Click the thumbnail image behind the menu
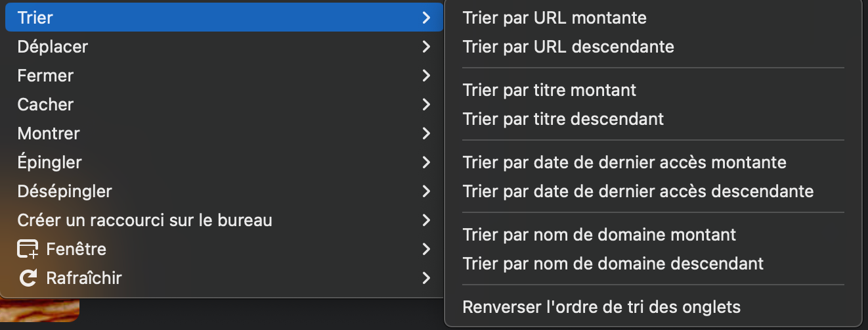The image size is (868, 330). (x=39, y=310)
